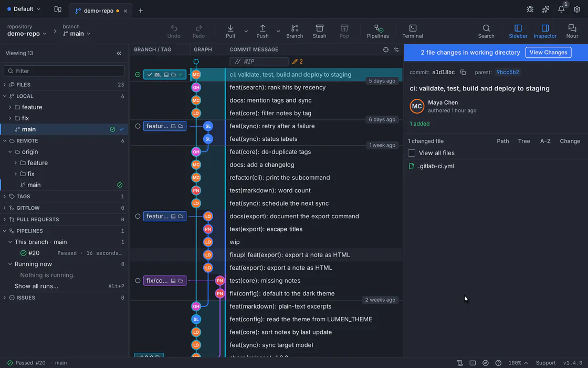The width and height of the screenshot is (588, 368).
Task: Click the 100% zoom control
Action: [x=518, y=363]
